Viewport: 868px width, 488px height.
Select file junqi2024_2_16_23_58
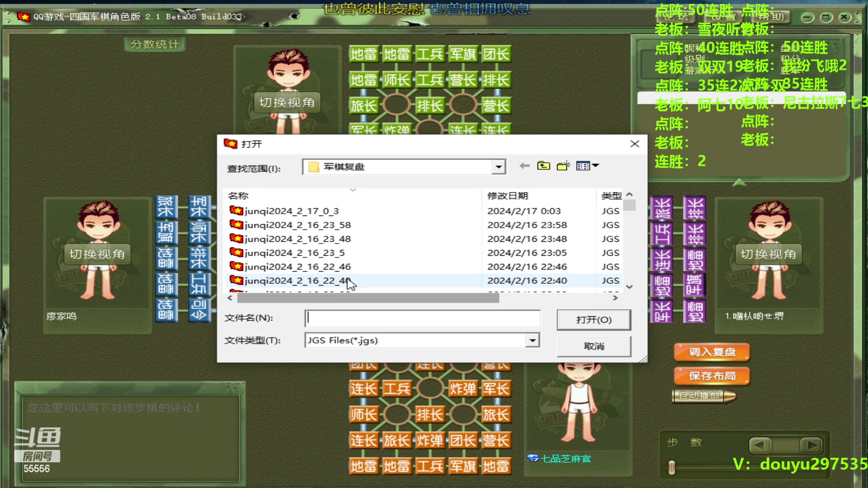coord(290,225)
